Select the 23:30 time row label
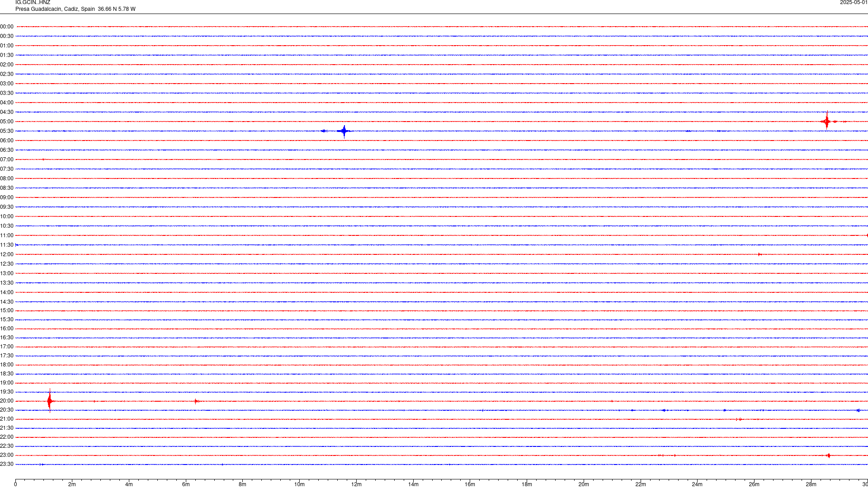This screenshot has width=868, height=488. click(7, 464)
